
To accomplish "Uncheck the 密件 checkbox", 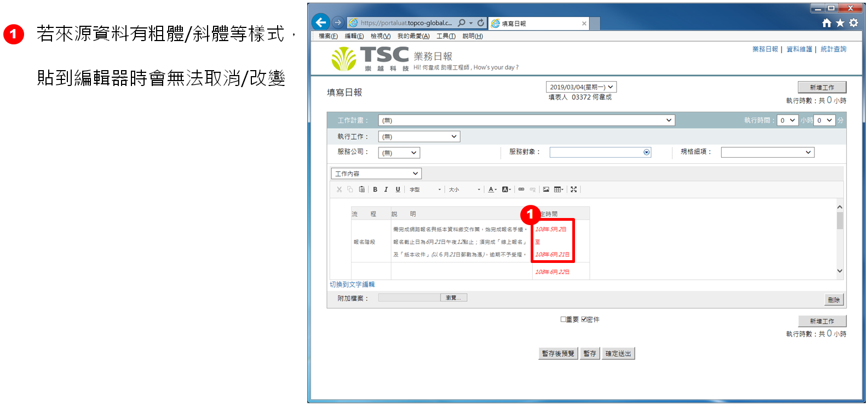I will pyautogui.click(x=584, y=319).
